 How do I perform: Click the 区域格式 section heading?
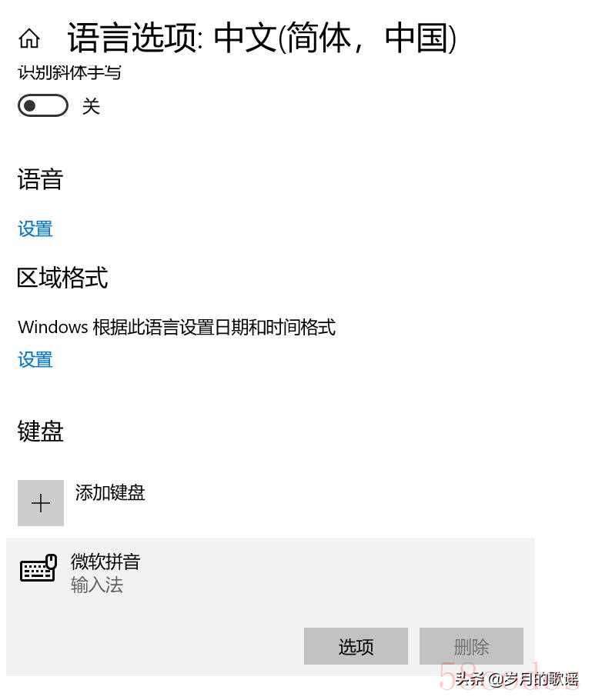[62, 278]
